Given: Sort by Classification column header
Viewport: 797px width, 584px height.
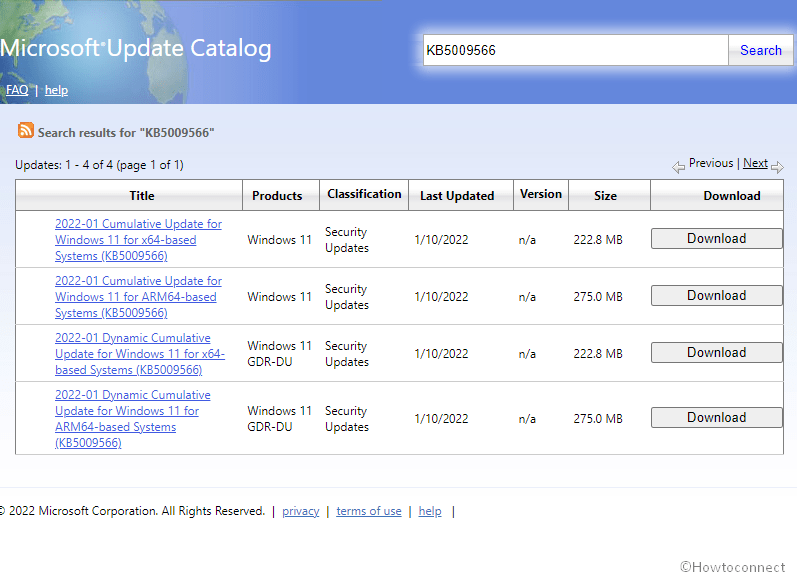Looking at the screenshot, I should coord(364,194).
